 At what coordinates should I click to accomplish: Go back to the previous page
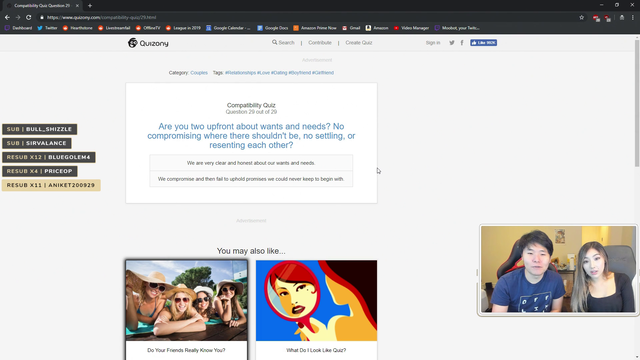7,18
